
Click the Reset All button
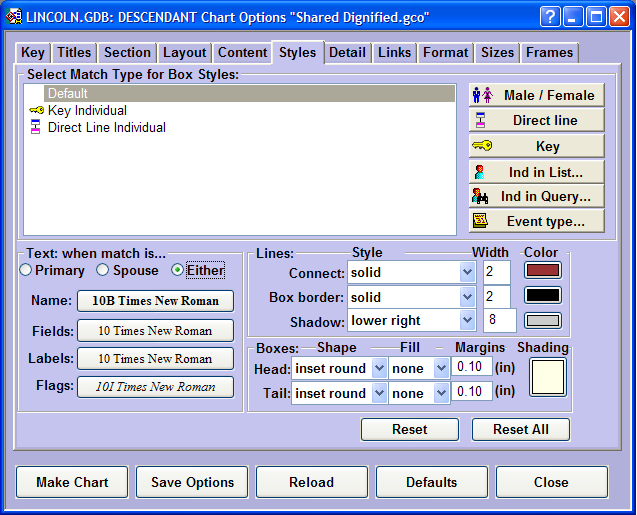[x=518, y=429]
